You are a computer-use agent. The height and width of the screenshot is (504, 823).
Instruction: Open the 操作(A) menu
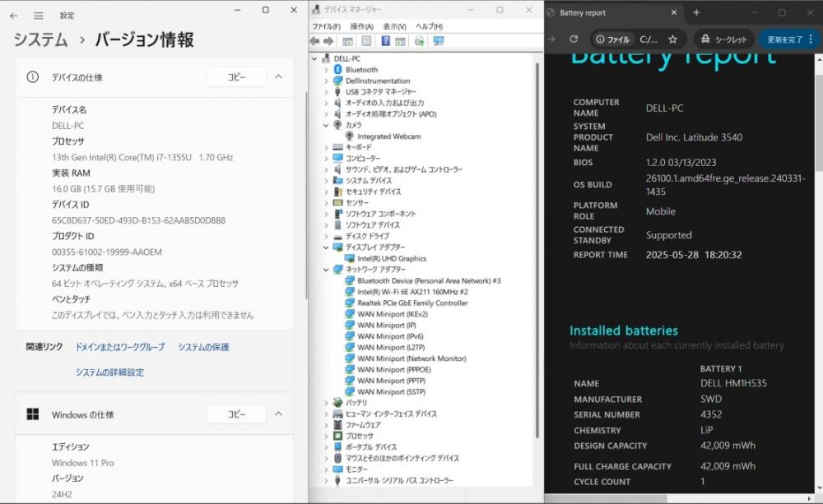361,26
